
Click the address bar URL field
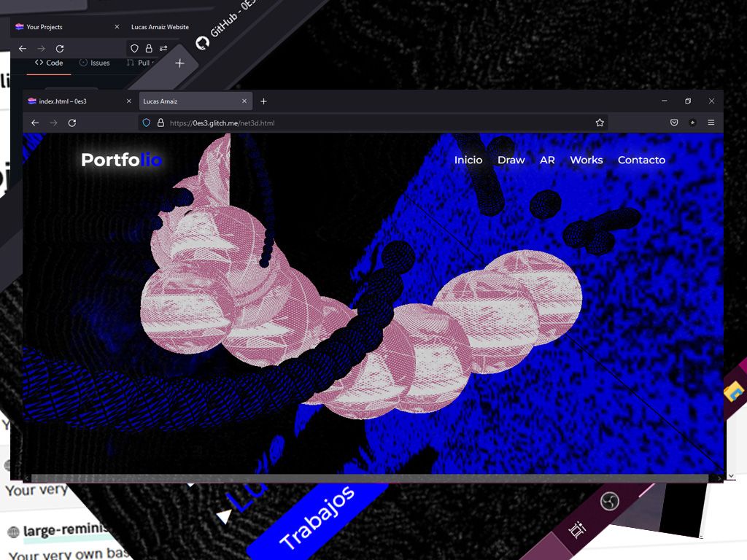click(x=371, y=122)
